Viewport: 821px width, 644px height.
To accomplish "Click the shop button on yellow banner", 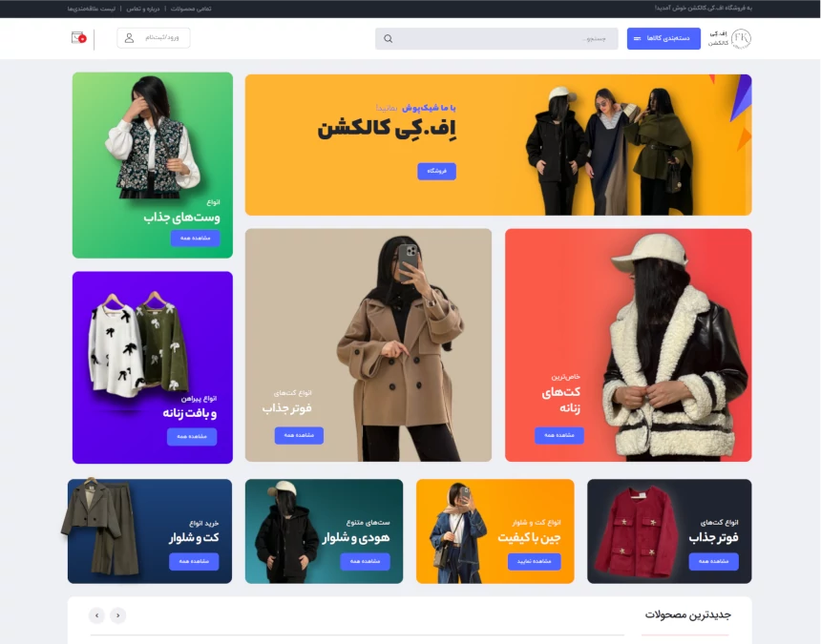I will [436, 171].
